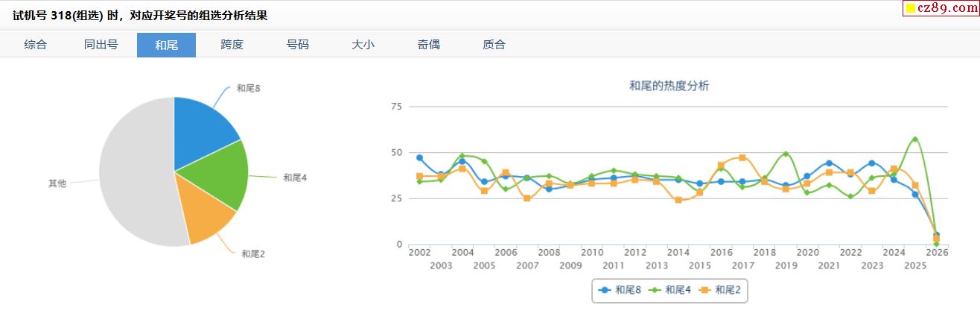Open the 奇偶 tab
The width and height of the screenshot is (980, 314).
[x=428, y=45]
